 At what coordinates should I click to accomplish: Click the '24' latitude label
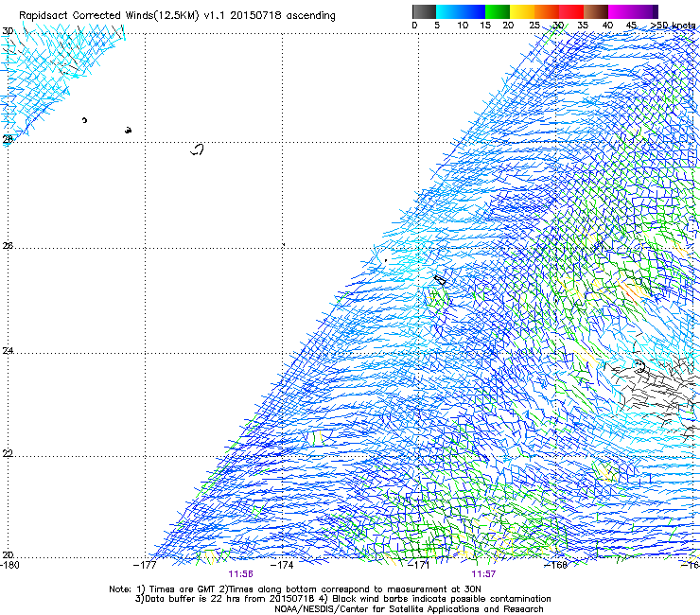(8, 351)
